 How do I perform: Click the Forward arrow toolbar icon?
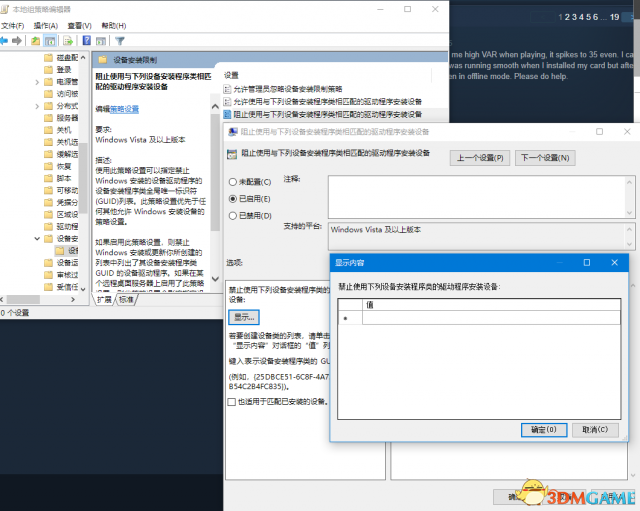pos(17,40)
